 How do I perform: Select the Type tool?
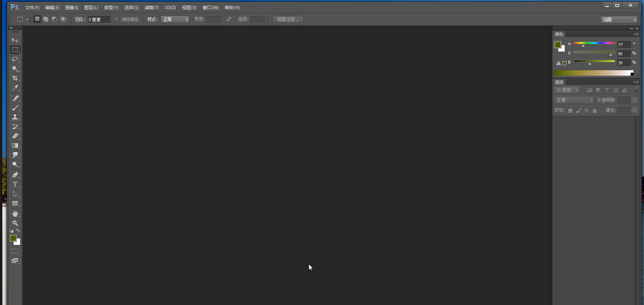click(x=15, y=184)
